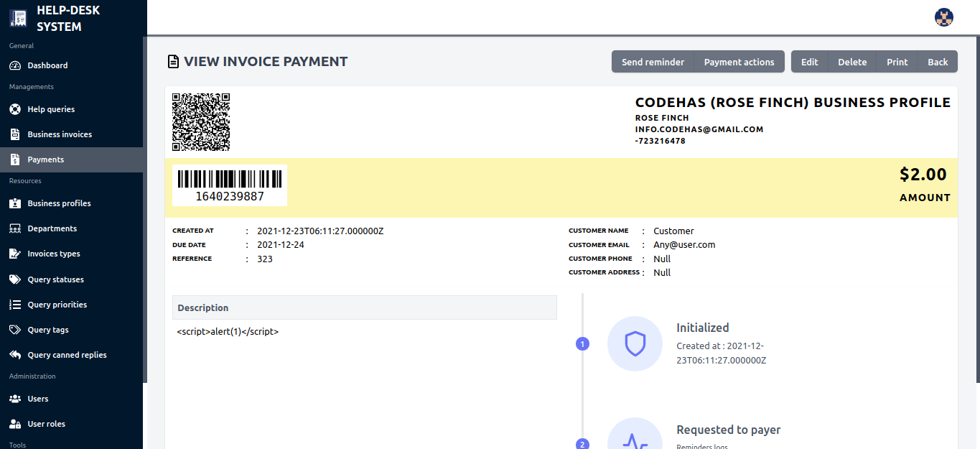Open Payments in the sidebar menu
Screen dimensions: 980x449
point(46,159)
